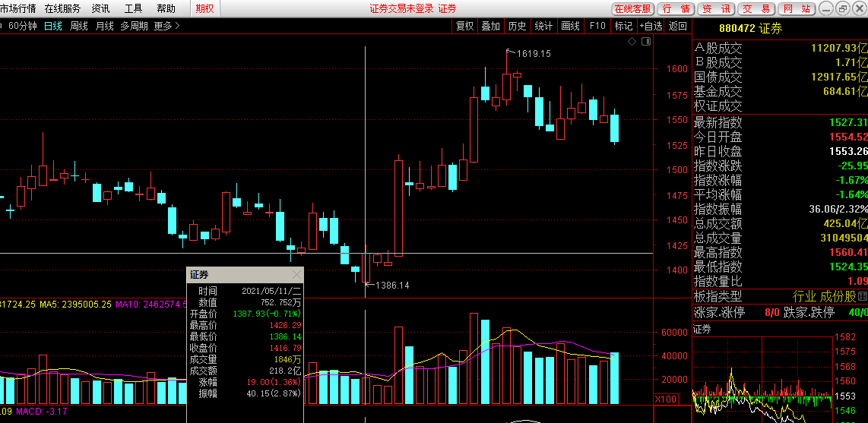868x423 pixels.
Task: Click the 指数涨跌 value -25.95
Action: click(x=853, y=166)
